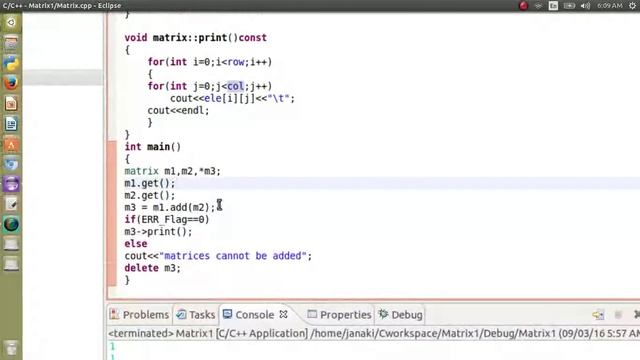Close the Console view with its X

pyautogui.click(x=283, y=314)
